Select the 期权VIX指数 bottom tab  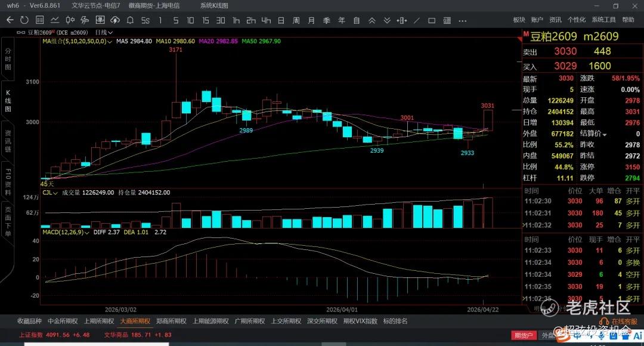point(360,321)
